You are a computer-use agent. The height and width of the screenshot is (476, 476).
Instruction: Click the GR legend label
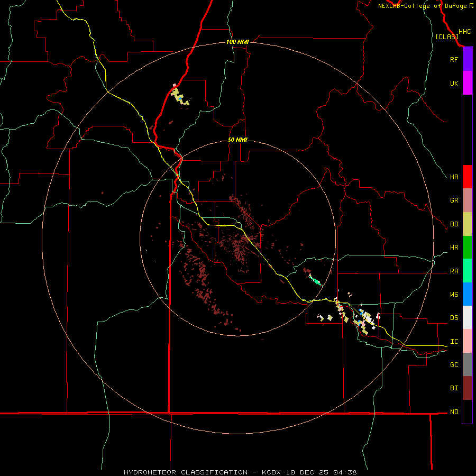(x=454, y=200)
